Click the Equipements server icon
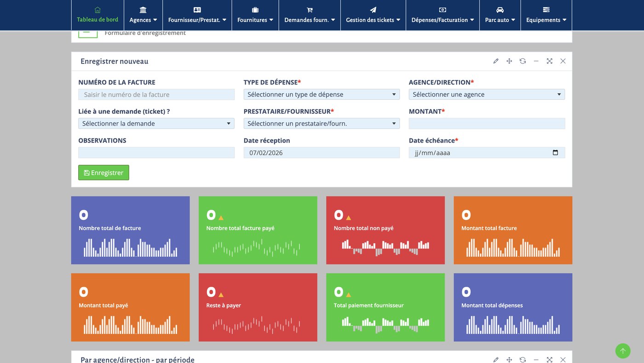This screenshot has height=363, width=644. [x=546, y=10]
